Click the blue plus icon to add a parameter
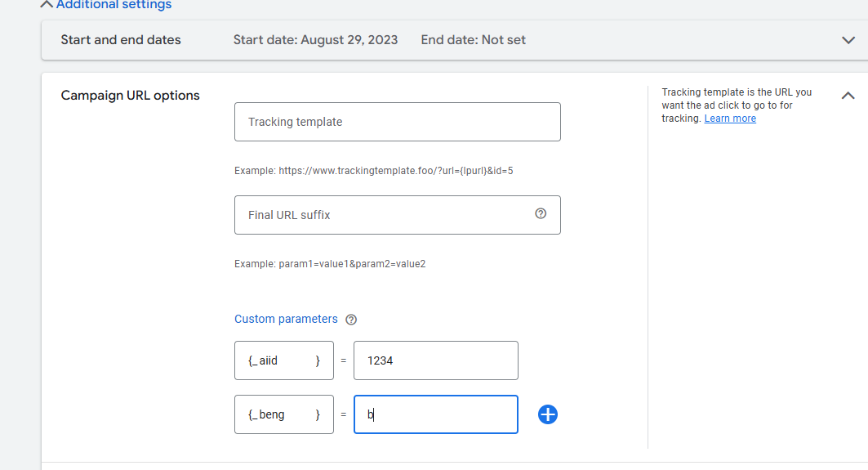The image size is (868, 470). pyautogui.click(x=548, y=414)
